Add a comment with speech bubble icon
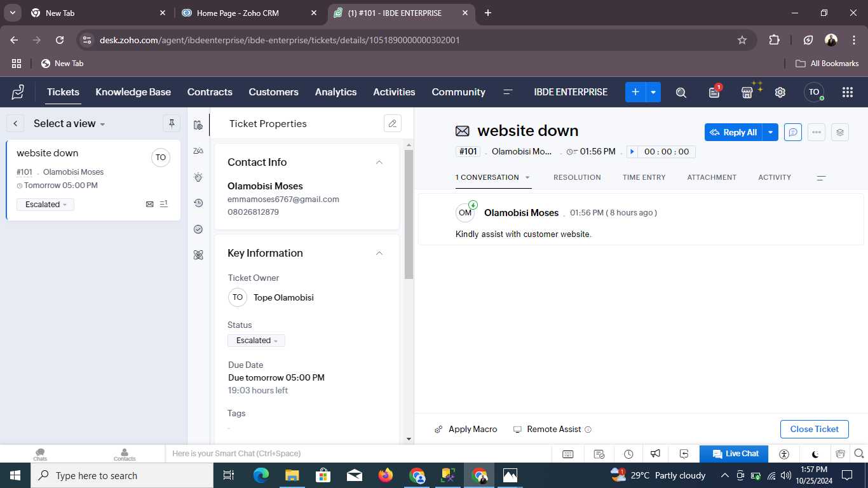 (792, 132)
